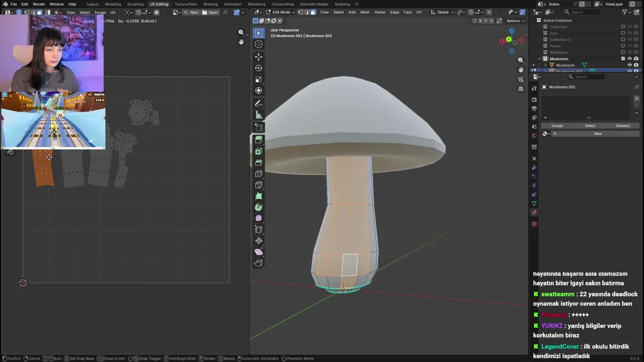Image resolution: width=644 pixels, height=362 pixels.
Task: Open the Options dropdown in viewport
Action: [x=515, y=21]
